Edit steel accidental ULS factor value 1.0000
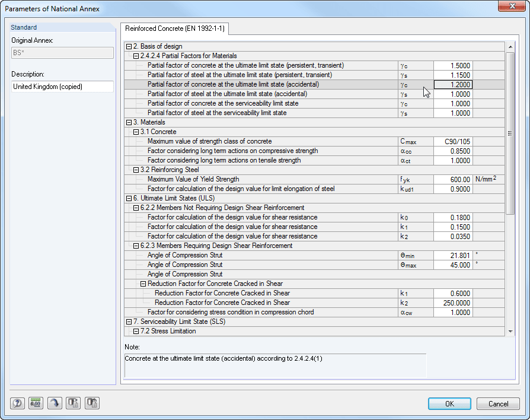Viewport: 530px width, 420px height. point(453,94)
